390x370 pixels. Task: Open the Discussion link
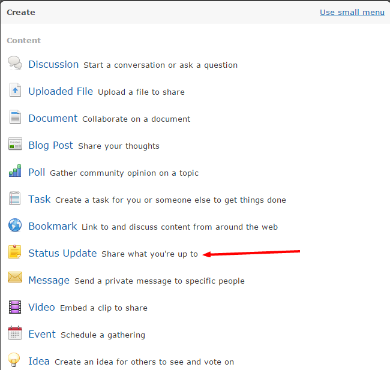click(x=53, y=64)
